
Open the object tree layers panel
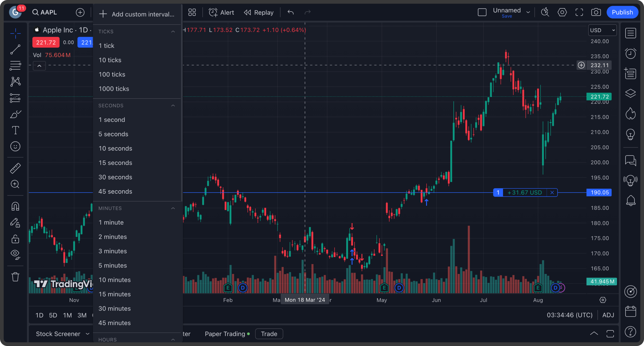coord(630,93)
